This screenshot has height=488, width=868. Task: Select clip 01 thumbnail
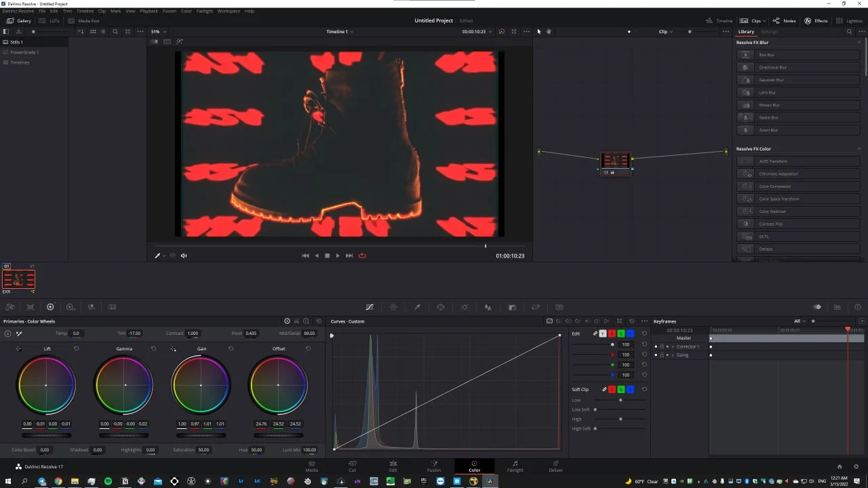pos(18,279)
